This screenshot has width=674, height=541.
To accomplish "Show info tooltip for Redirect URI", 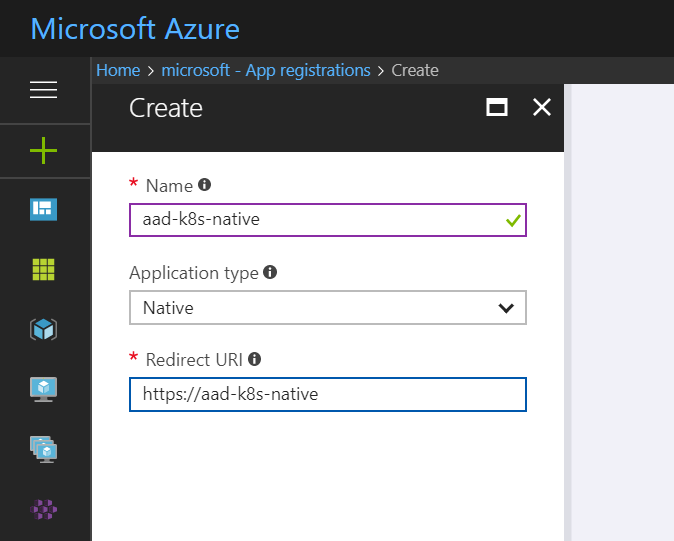I will click(255, 359).
